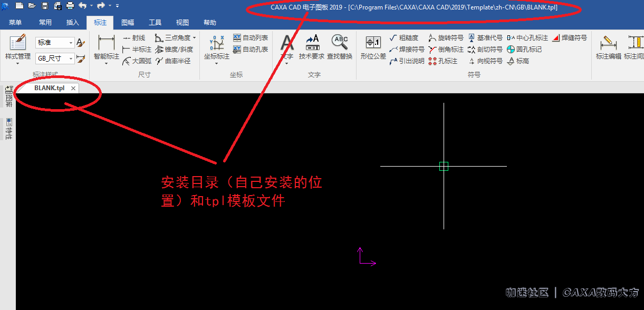Click the 技术要求 technical requirements icon
The image size is (644, 310).
312,42
